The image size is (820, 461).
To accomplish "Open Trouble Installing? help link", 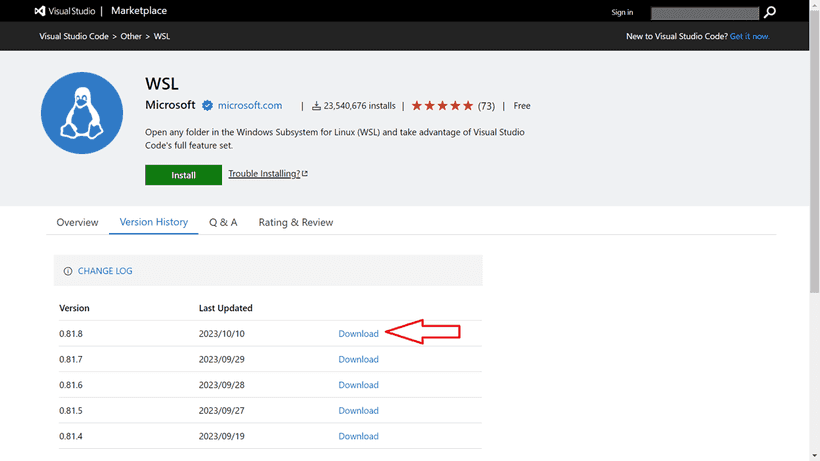I will (x=268, y=174).
